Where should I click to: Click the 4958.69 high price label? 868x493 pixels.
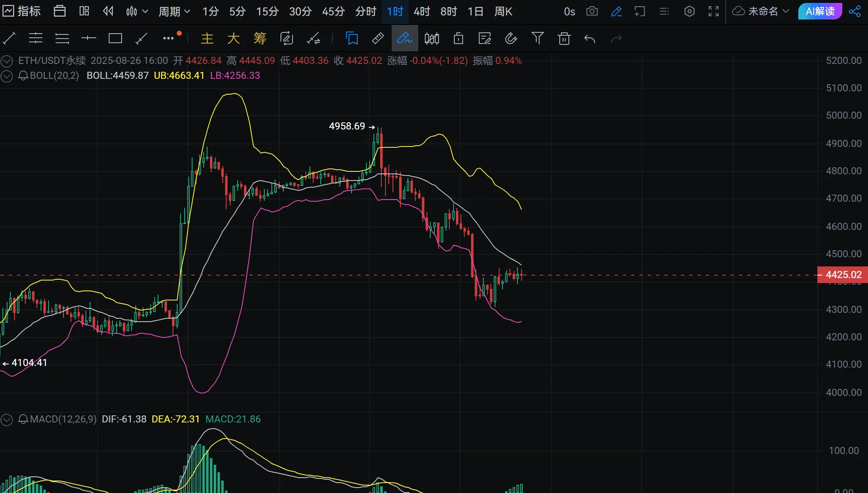coord(347,126)
